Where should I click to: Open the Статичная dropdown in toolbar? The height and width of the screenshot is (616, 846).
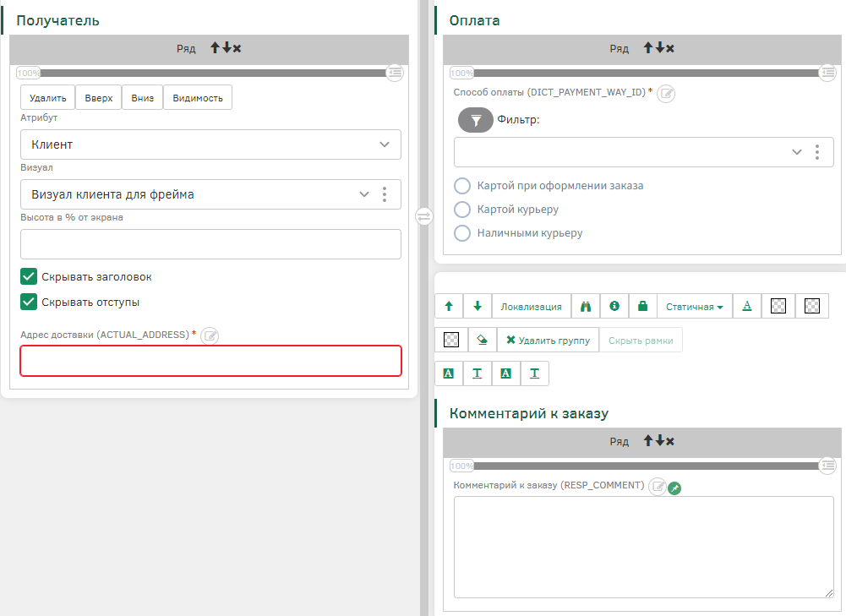coord(694,307)
